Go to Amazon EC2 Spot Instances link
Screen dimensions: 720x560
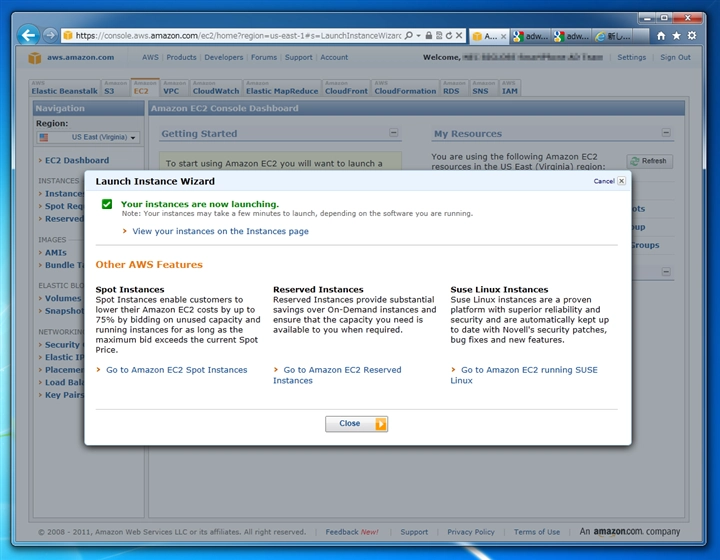click(x=176, y=370)
